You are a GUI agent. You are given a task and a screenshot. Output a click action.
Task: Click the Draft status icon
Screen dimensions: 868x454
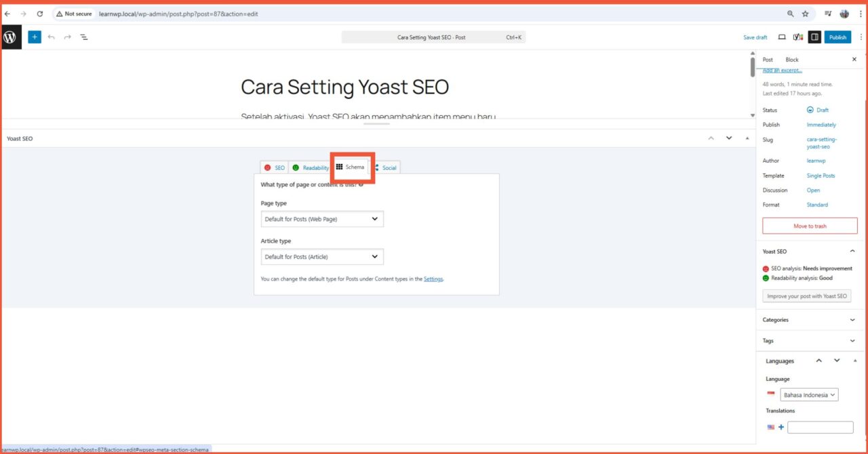click(x=810, y=110)
